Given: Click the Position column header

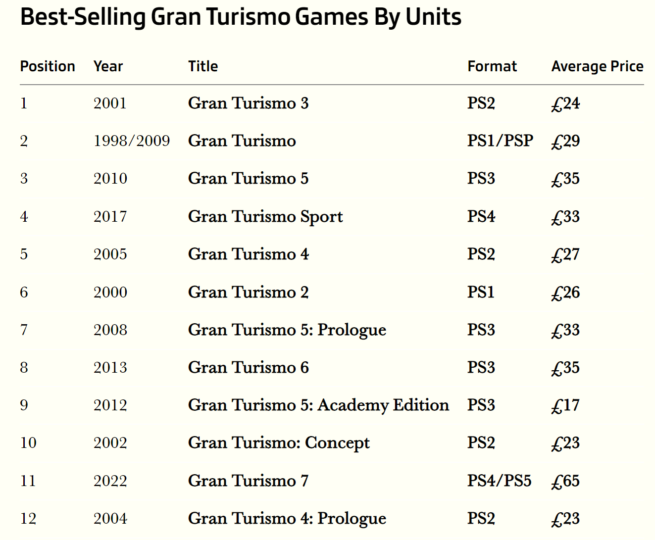Looking at the screenshot, I should tap(48, 66).
